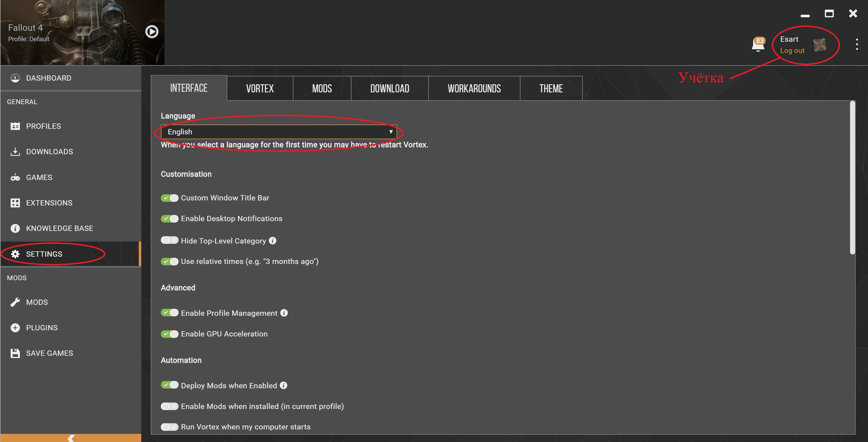
Task: Click the settings panel vertical scrollbar
Action: 852,178
